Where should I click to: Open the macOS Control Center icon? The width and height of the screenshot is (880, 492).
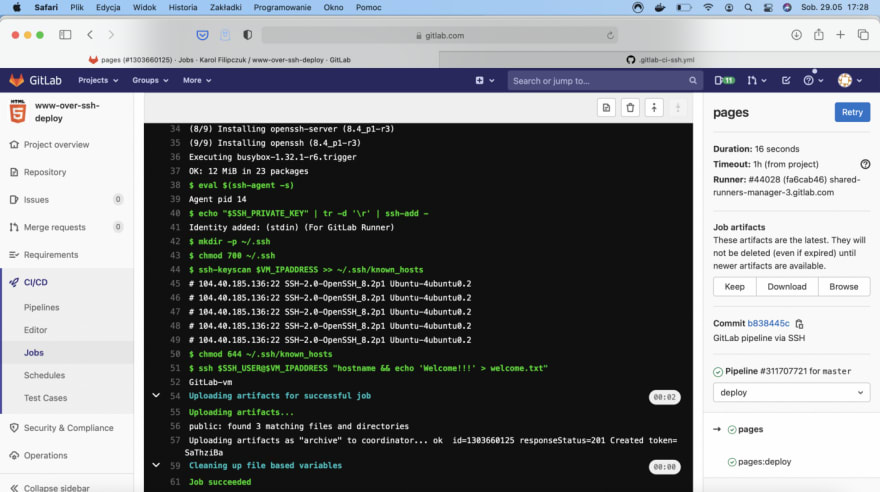coord(768,7)
